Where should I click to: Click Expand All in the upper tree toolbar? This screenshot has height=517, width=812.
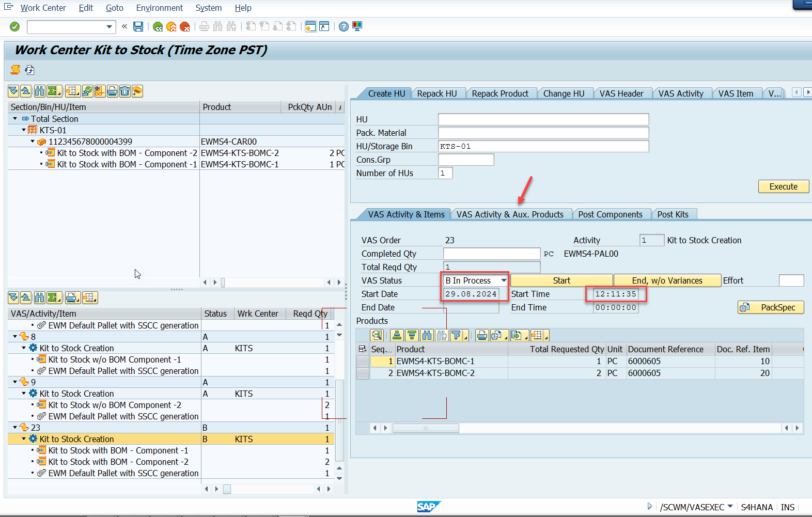click(x=13, y=91)
